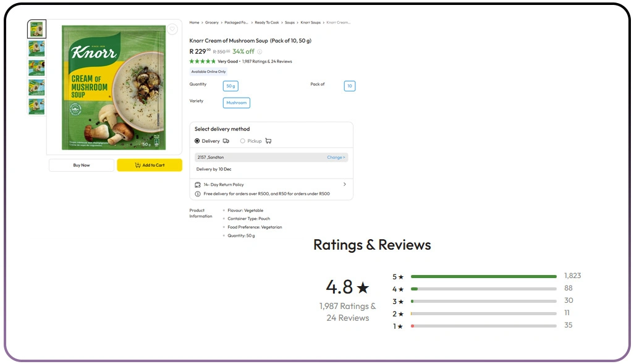This screenshot has width=634, height=364.
Task: Select the second product thumbnail on the left
Action: pyautogui.click(x=36, y=48)
